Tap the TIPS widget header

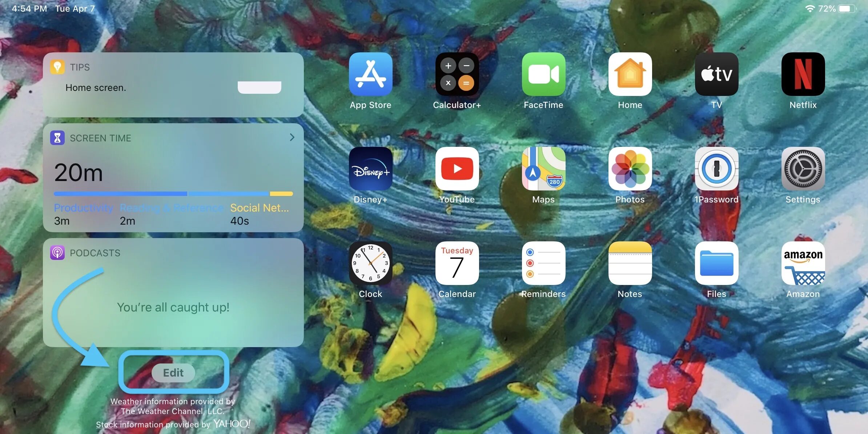pos(80,67)
